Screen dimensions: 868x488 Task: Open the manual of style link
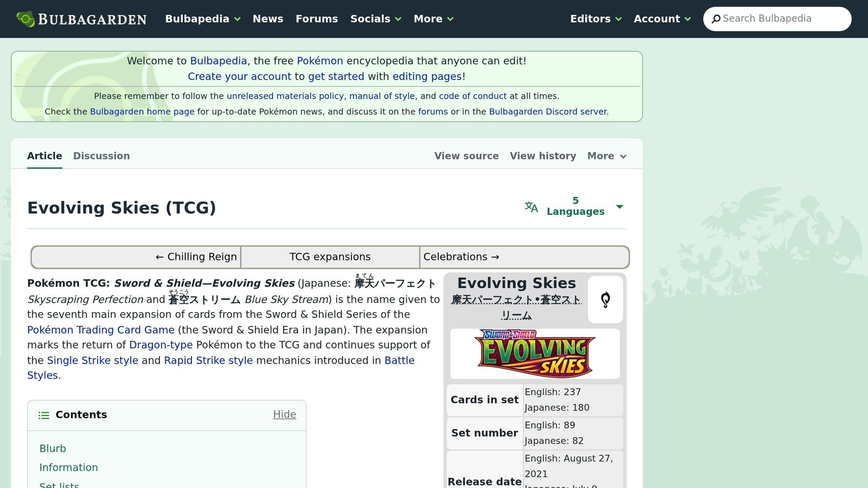(382, 96)
